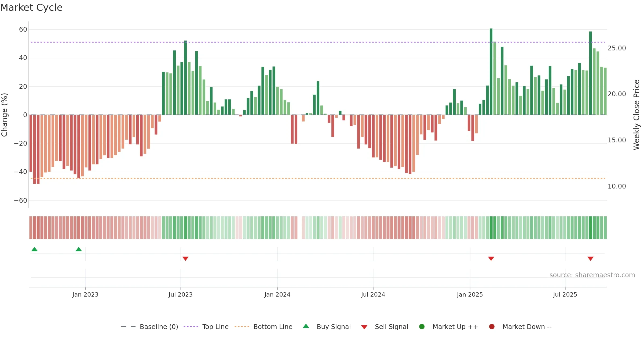Toggle the Market Up ++ legend label
Image resolution: width=644 pixels, height=362 pixels.
(455, 327)
